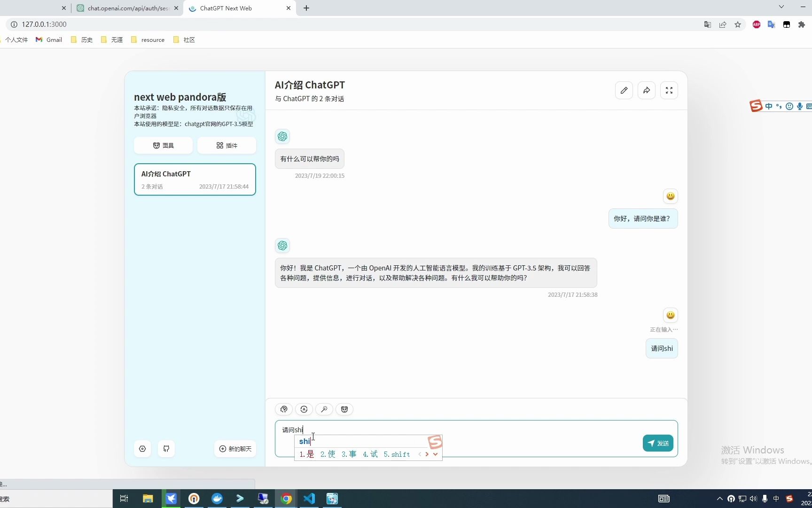Click the share arrow icon in chat header
Image resolution: width=812 pixels, height=508 pixels.
(647, 90)
